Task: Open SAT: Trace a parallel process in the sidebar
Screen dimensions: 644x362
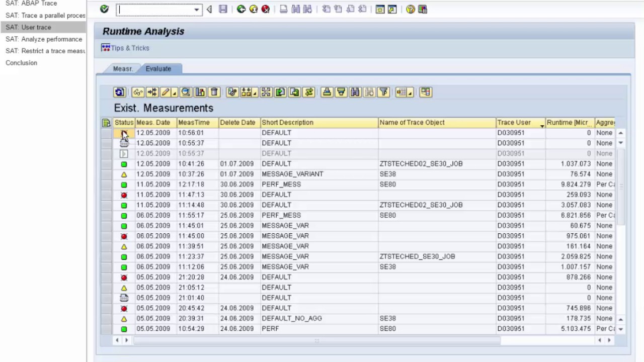Action: click(45, 16)
